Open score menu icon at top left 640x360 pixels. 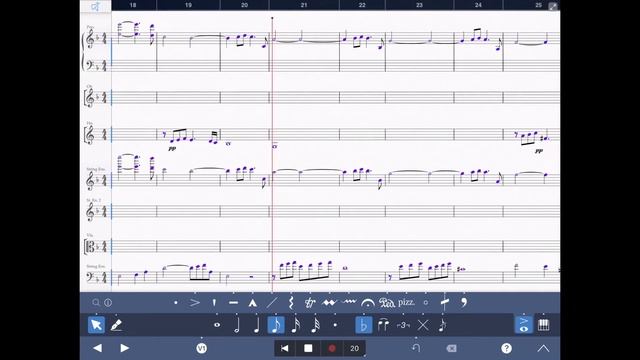96,6
